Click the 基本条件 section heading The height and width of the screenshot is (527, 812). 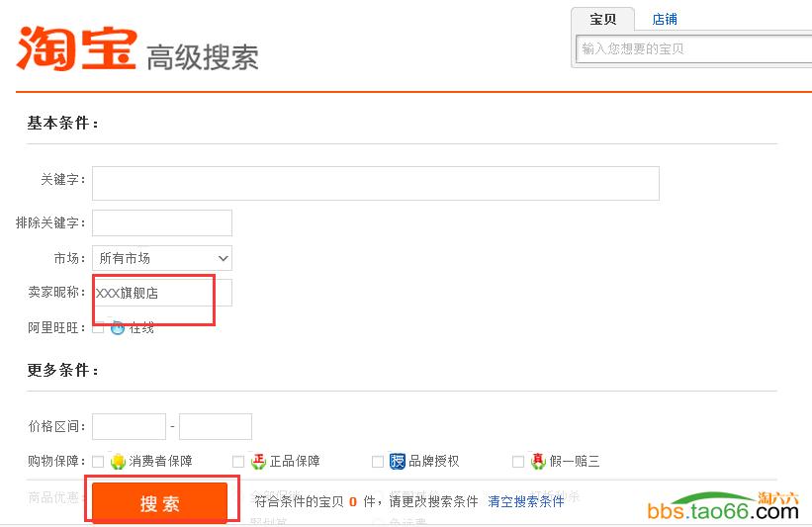coord(62,124)
